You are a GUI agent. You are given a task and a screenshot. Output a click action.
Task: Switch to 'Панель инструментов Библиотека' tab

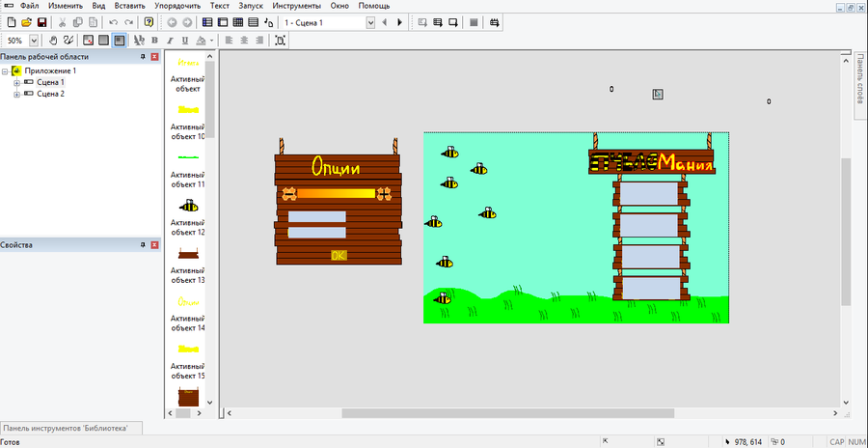[x=70, y=428]
